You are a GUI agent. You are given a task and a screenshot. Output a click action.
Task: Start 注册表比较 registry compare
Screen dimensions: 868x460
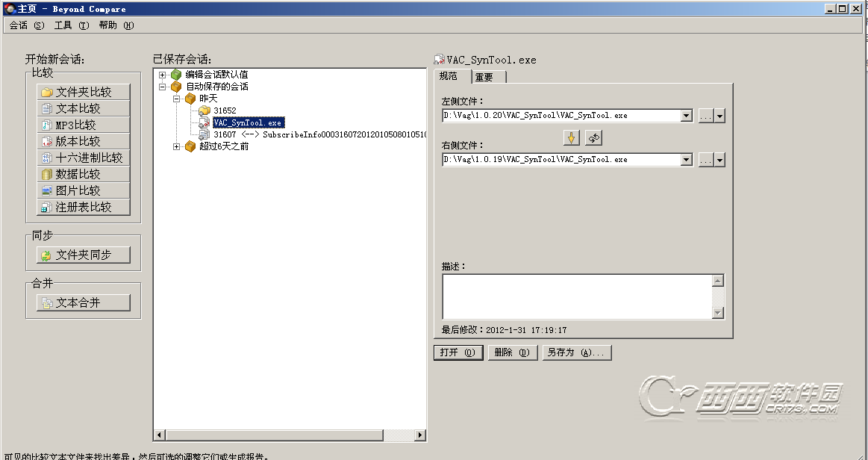[x=84, y=207]
